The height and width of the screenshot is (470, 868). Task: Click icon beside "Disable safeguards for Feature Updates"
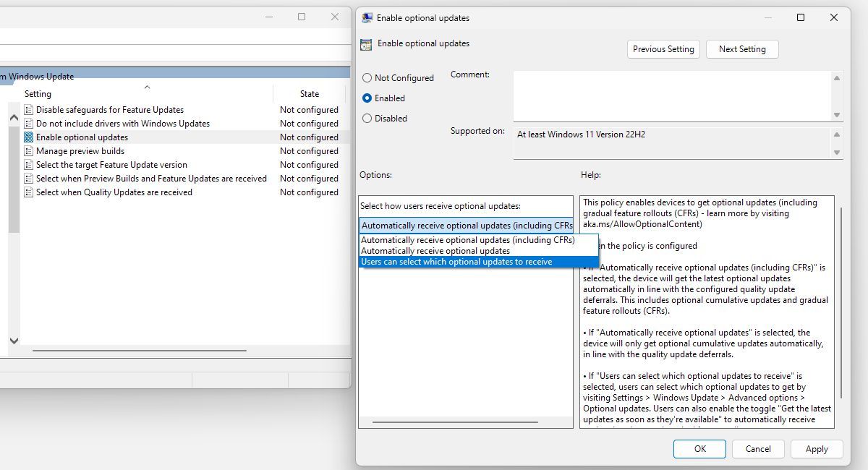[x=27, y=109]
